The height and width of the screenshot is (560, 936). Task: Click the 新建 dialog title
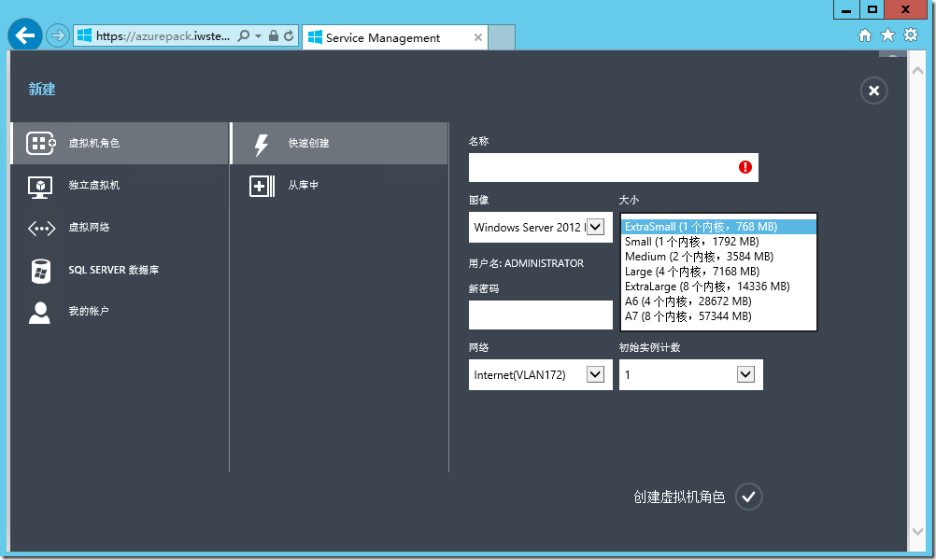(42, 89)
